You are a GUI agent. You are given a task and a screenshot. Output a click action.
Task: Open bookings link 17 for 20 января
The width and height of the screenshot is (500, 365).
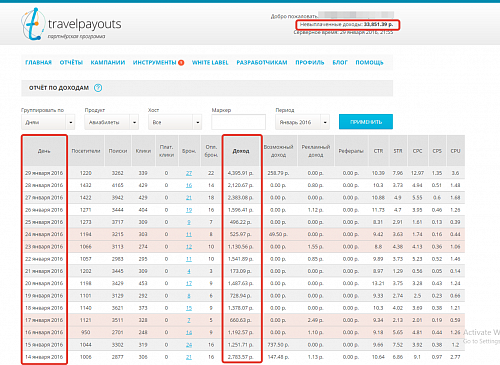click(189, 283)
